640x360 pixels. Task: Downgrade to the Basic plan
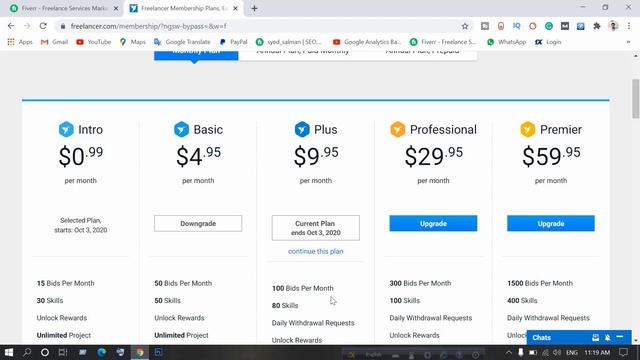click(x=198, y=224)
